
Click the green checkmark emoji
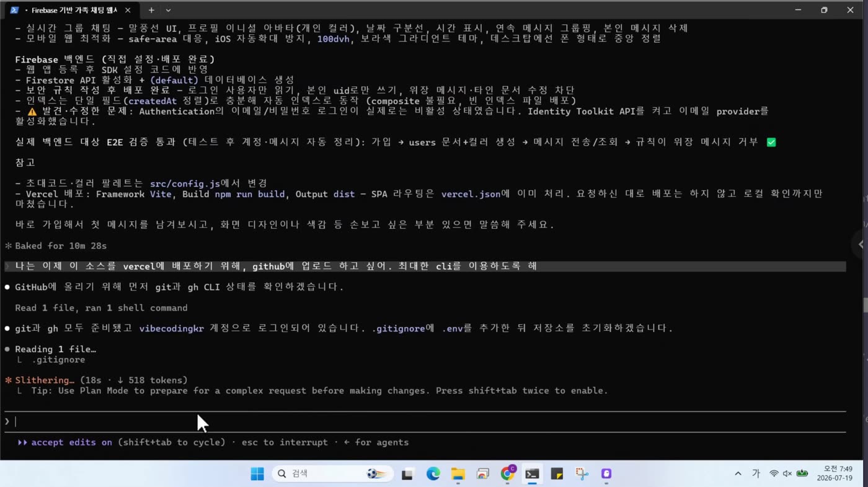(771, 142)
